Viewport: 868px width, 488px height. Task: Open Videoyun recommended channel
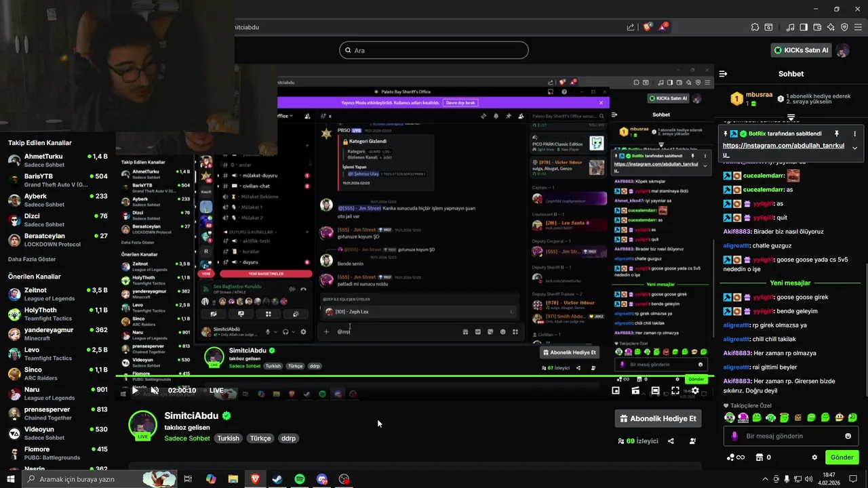58,433
